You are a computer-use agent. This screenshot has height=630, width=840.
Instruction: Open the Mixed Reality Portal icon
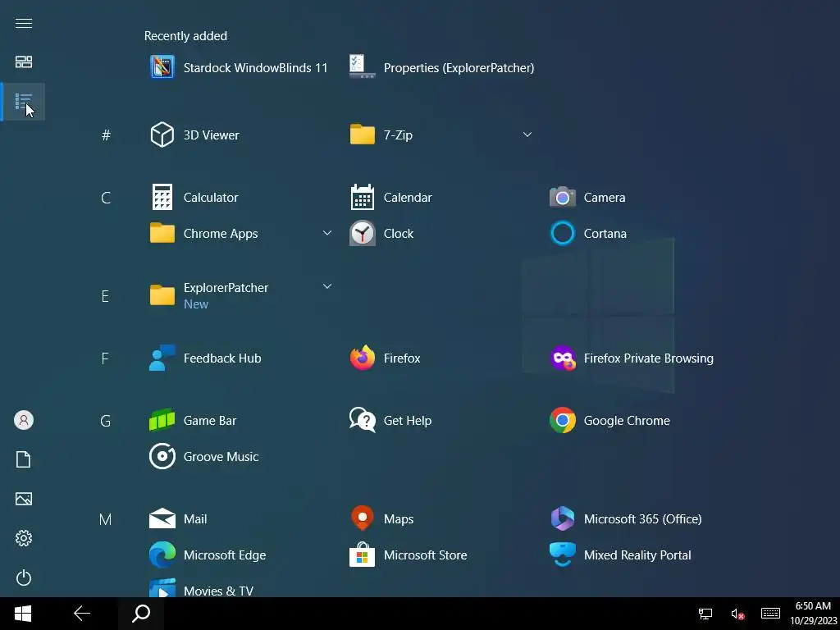coord(563,555)
